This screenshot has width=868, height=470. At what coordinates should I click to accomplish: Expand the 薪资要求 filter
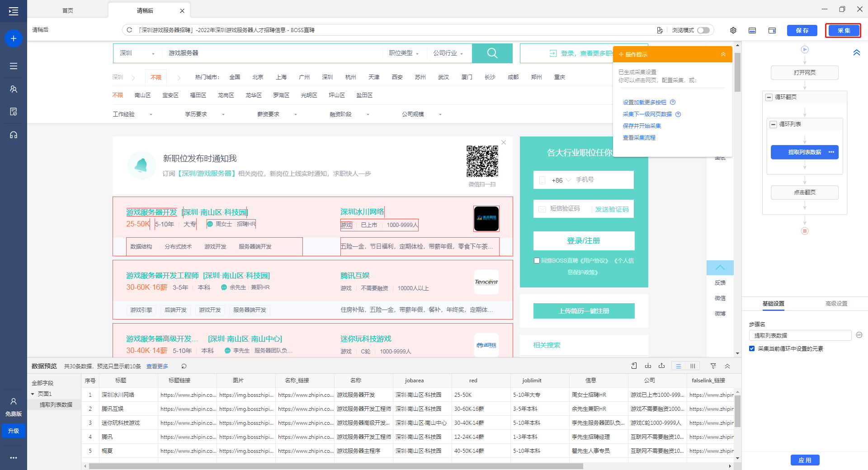click(x=277, y=114)
